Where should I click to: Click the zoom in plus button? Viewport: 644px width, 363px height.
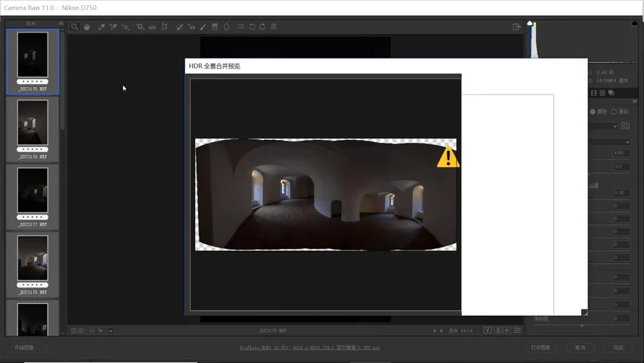pyautogui.click(x=81, y=330)
